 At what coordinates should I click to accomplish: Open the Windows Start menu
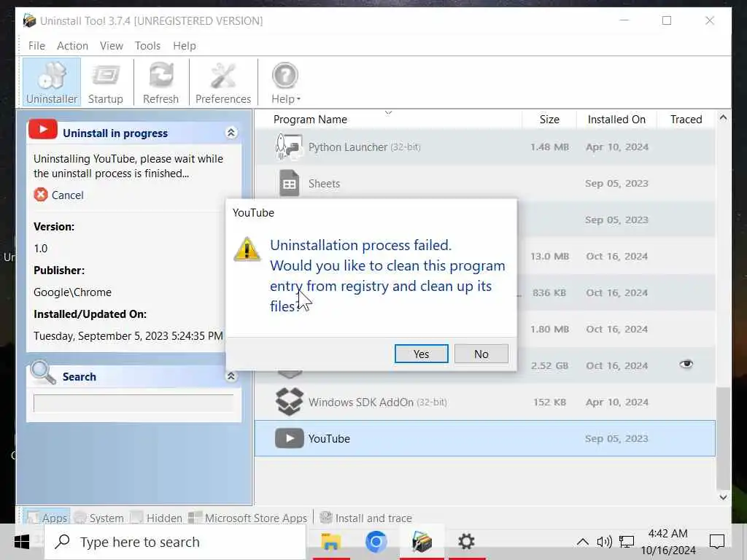point(21,542)
